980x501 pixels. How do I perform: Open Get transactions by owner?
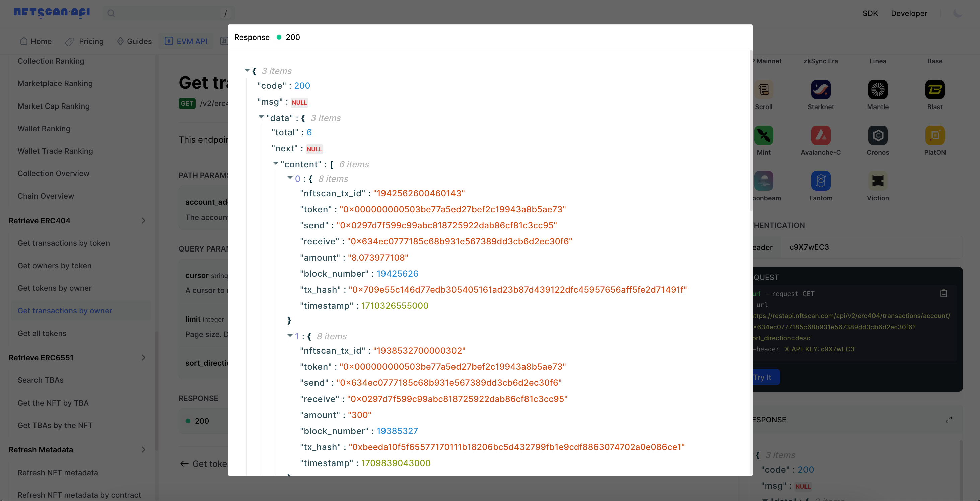pyautogui.click(x=65, y=311)
